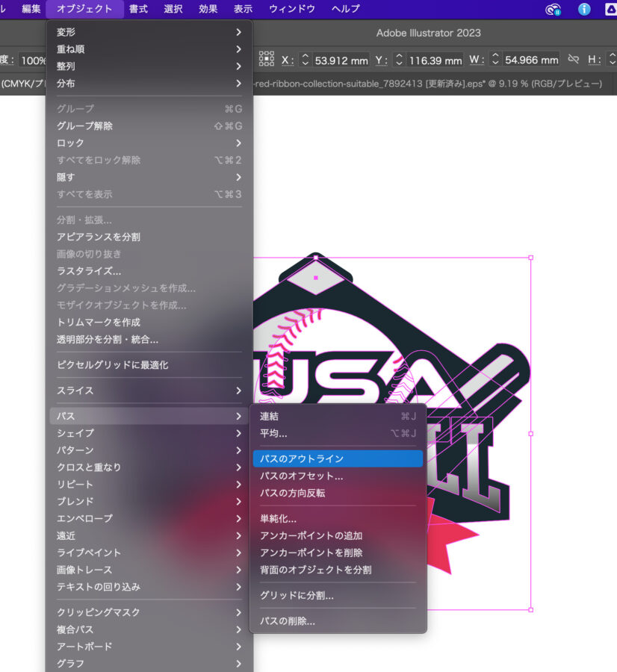This screenshot has height=672, width=617.
Task: Open the Creative Cloud sync icon in menu bar
Action: 553,10
